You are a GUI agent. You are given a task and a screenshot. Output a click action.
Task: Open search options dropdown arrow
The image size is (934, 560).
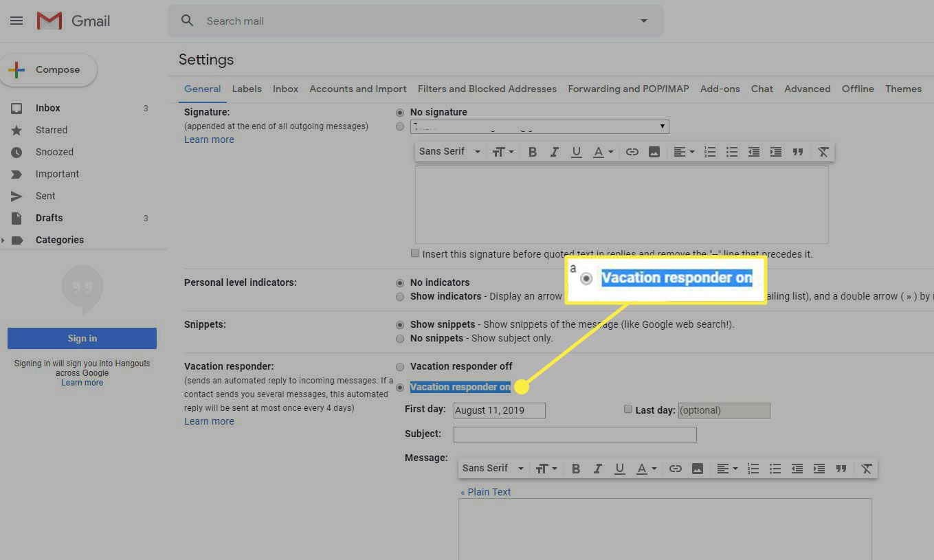click(644, 21)
